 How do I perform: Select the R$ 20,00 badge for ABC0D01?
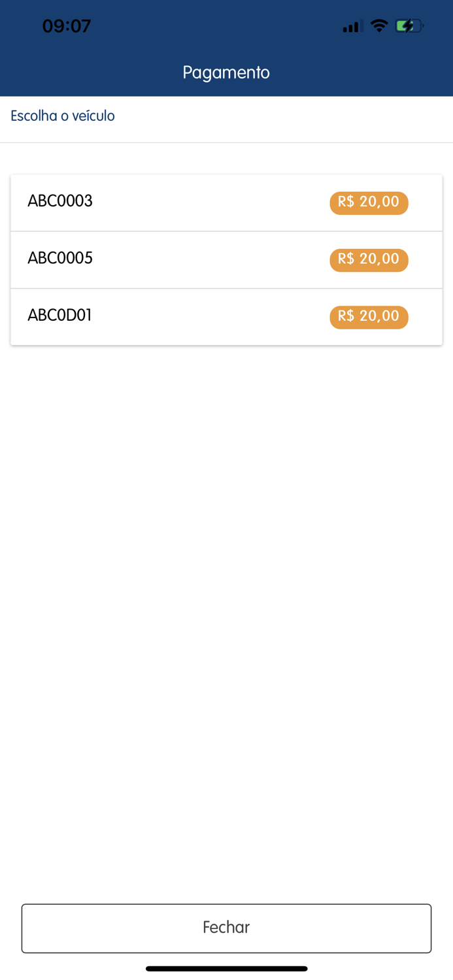click(x=368, y=317)
